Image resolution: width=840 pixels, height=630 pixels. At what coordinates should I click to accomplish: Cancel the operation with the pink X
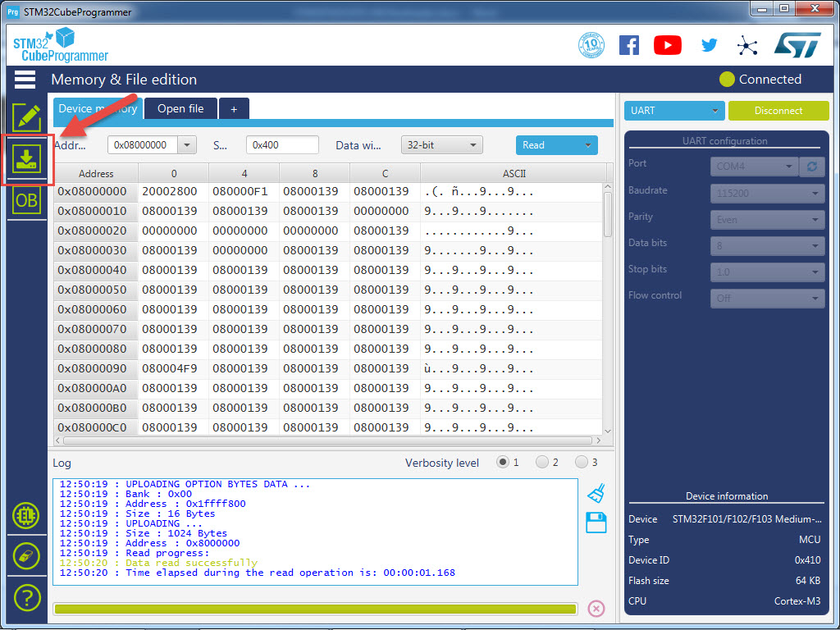point(596,609)
